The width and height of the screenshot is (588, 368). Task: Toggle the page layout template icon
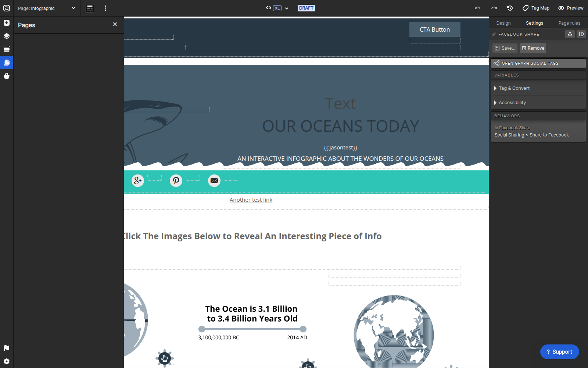pos(90,8)
